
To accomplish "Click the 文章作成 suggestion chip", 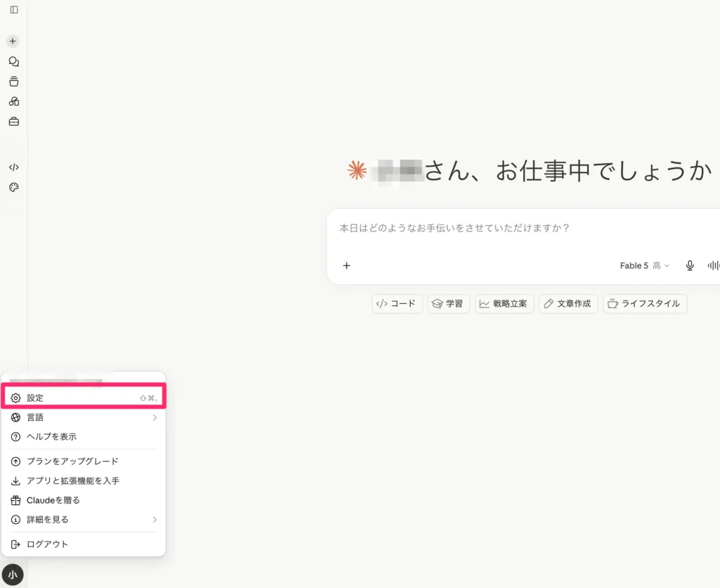I will (x=568, y=304).
